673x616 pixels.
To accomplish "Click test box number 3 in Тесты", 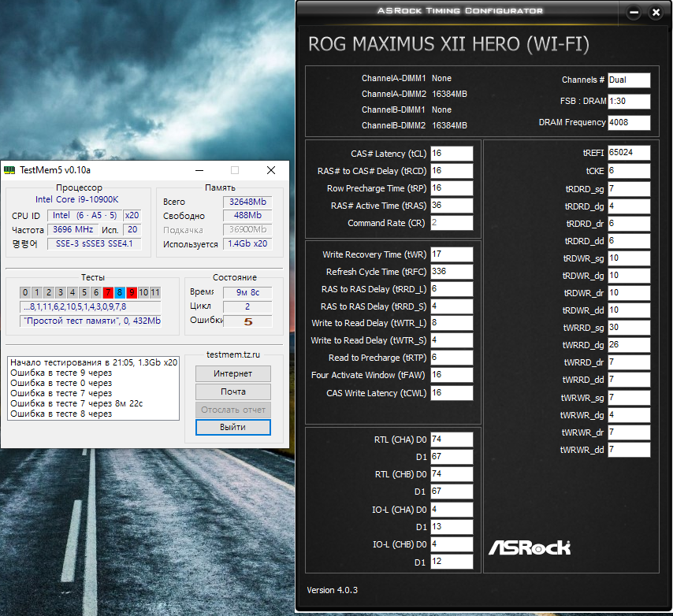I will click(x=61, y=292).
